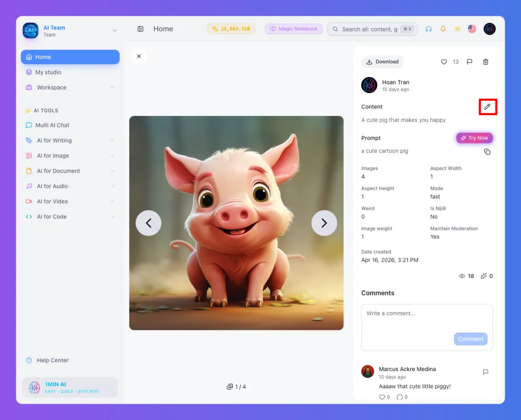Screen dimensions: 521x420
Task: Expand the AI for Image chevron
Action: click(x=113, y=156)
